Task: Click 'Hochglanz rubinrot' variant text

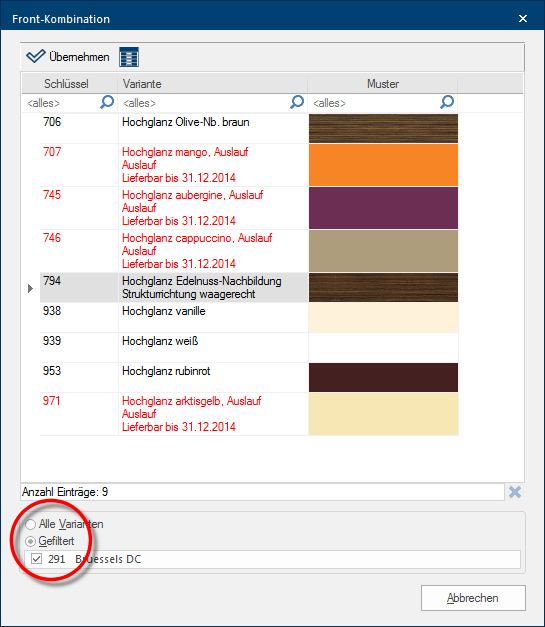Action: (x=166, y=371)
